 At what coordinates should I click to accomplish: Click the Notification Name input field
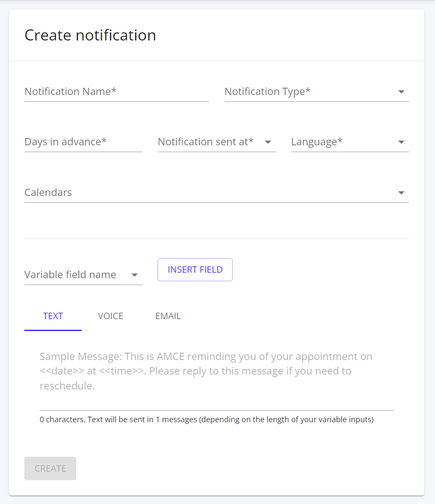116,92
